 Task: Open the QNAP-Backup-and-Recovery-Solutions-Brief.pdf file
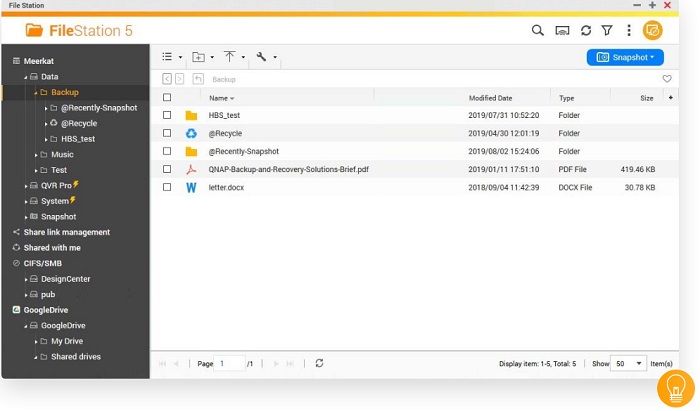coord(288,170)
